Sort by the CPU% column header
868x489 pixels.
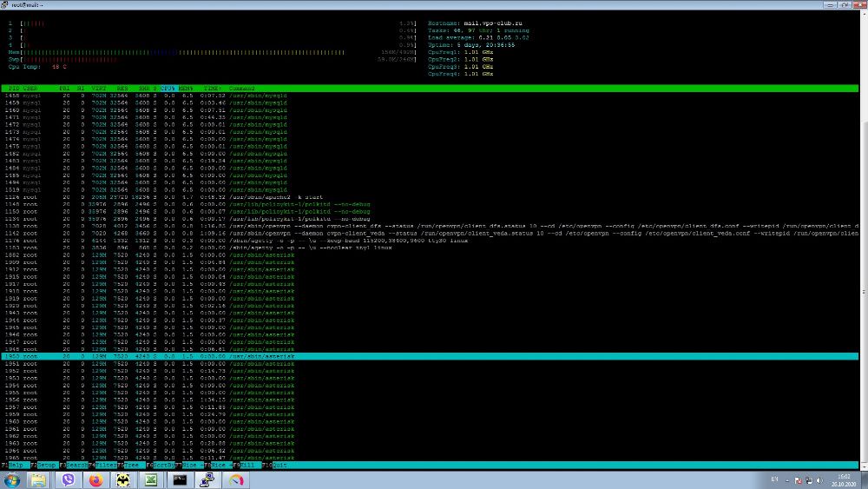[168, 88]
